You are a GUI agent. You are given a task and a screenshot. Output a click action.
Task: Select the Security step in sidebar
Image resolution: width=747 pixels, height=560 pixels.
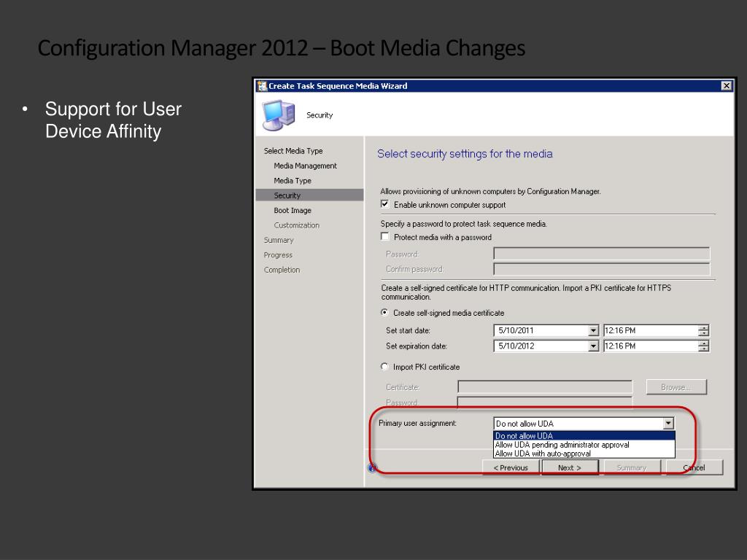309,195
